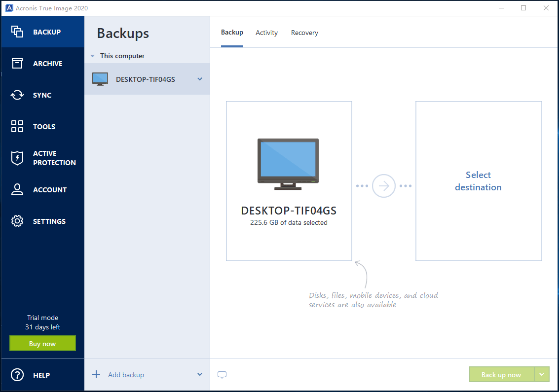
Task: Open the comment bubble icon at the bottom
Action: (x=222, y=375)
